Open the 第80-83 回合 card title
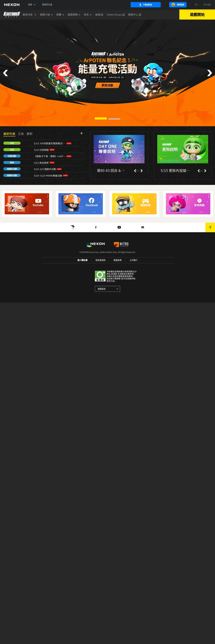Image resolution: width=215 pixels, height=644 pixels. (111, 171)
